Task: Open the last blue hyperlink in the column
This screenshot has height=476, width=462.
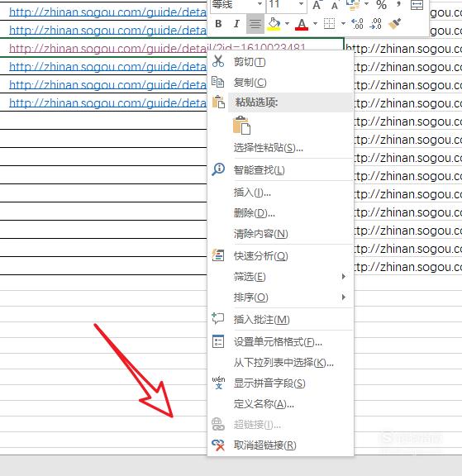Action: coord(107,103)
